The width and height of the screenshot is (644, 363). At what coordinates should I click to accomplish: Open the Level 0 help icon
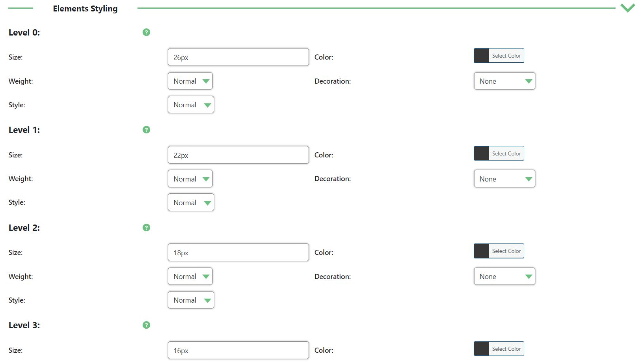(146, 32)
